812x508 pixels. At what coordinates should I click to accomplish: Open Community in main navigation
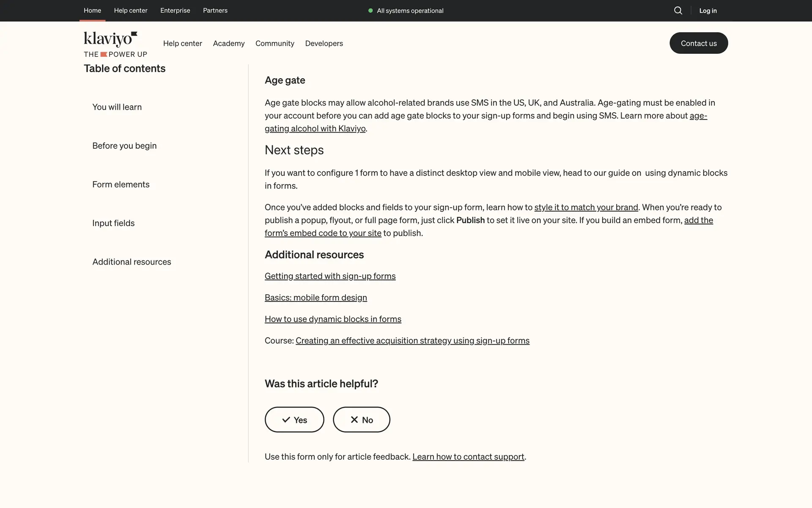pyautogui.click(x=274, y=43)
